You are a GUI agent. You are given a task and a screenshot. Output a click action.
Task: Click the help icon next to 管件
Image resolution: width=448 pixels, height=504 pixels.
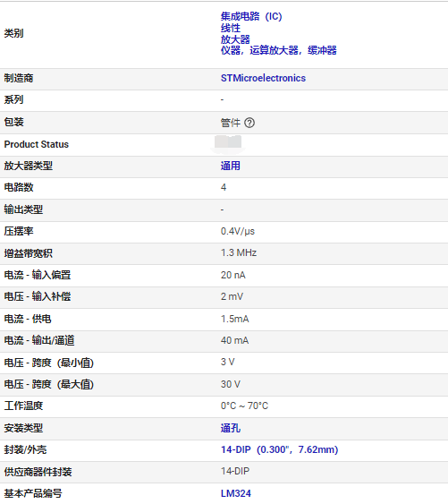point(249,123)
